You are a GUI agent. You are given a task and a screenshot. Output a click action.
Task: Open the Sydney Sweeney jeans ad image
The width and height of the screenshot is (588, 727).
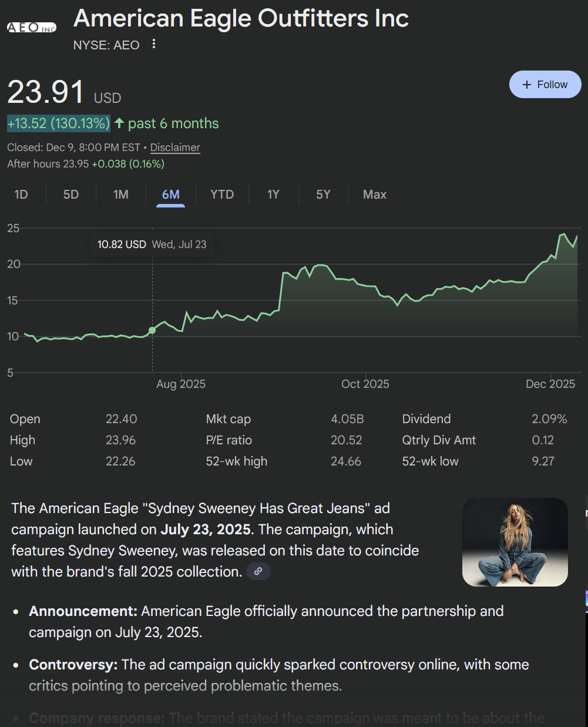coord(515,542)
